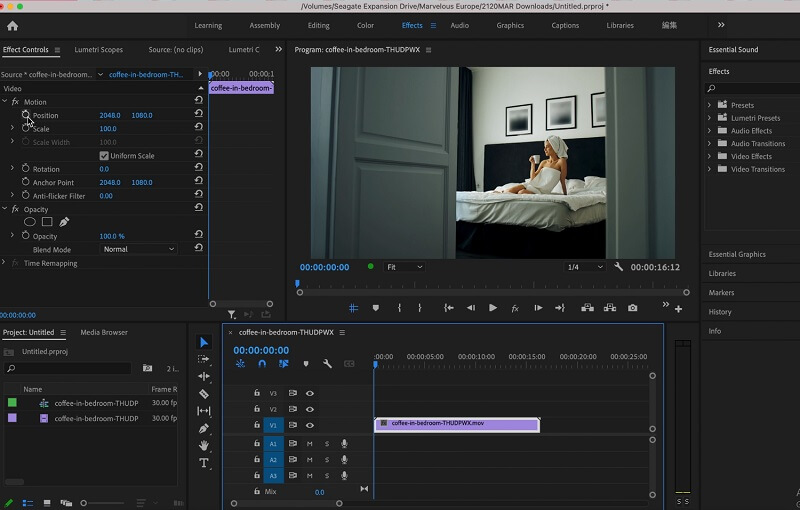Toggle V3 track output eye
Screen dimensions: 800x510
[310, 393]
